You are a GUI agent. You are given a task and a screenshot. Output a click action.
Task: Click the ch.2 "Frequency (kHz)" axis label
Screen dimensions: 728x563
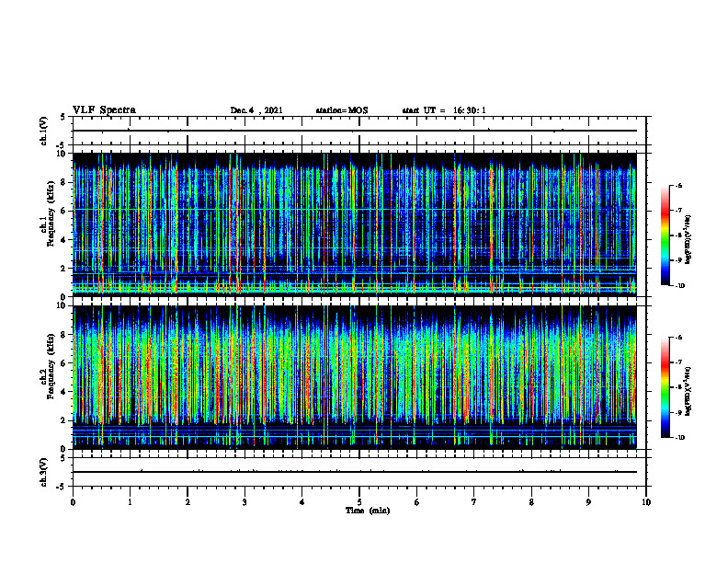[x=51, y=366]
